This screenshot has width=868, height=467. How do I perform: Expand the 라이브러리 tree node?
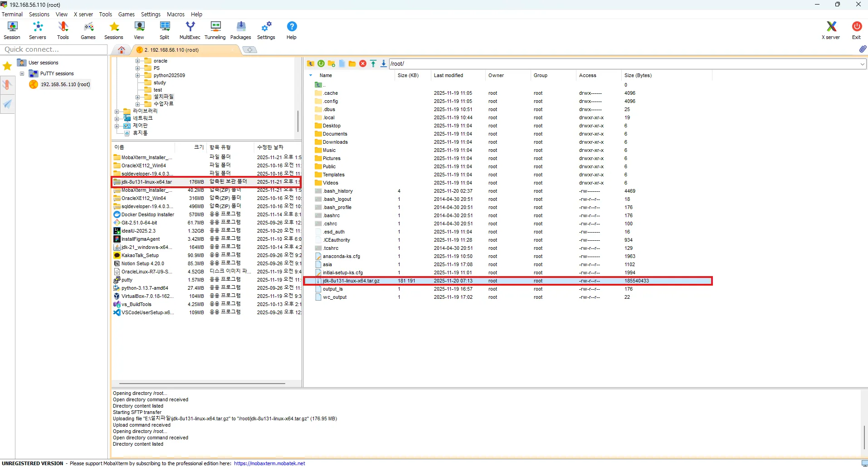tap(117, 112)
